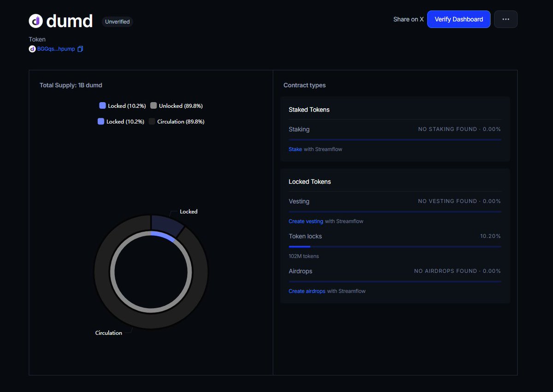Viewport: 553px width, 392px height.
Task: Click the Stake link under Staking
Action: click(x=295, y=149)
